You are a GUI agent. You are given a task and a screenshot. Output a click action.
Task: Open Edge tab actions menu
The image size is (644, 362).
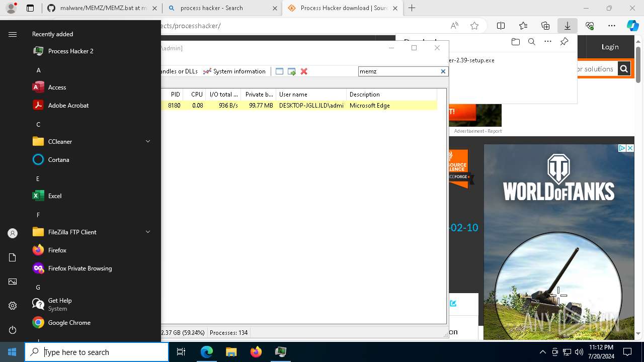click(30, 8)
